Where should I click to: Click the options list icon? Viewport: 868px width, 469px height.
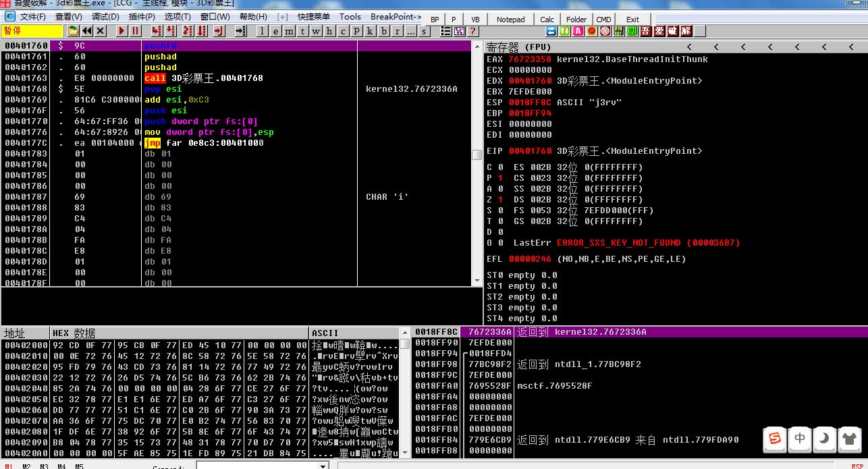(x=446, y=31)
